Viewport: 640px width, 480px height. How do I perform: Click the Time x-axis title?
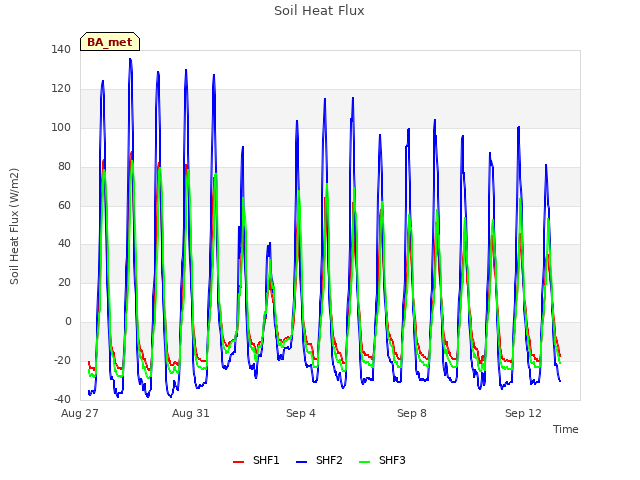(566, 429)
